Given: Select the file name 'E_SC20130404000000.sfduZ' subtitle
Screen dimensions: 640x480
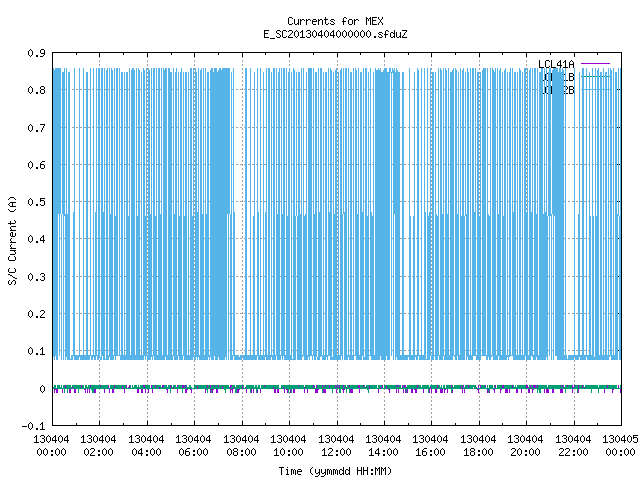Looking at the screenshot, I should (x=335, y=34).
